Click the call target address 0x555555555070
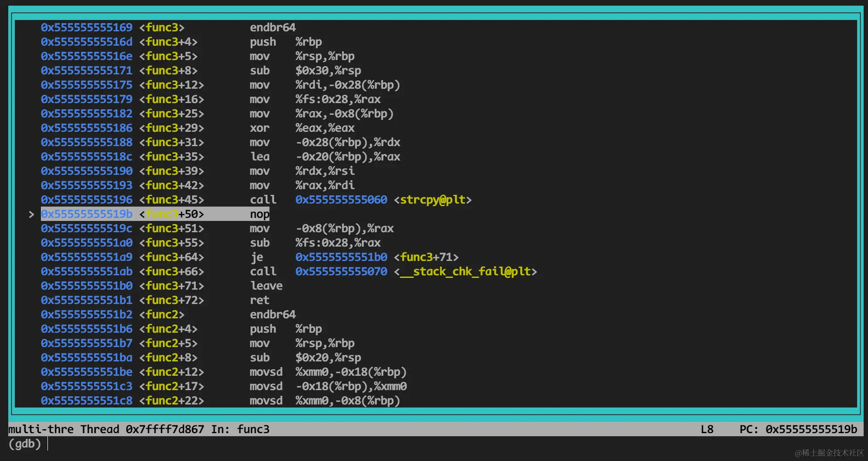868x461 pixels. click(x=341, y=271)
